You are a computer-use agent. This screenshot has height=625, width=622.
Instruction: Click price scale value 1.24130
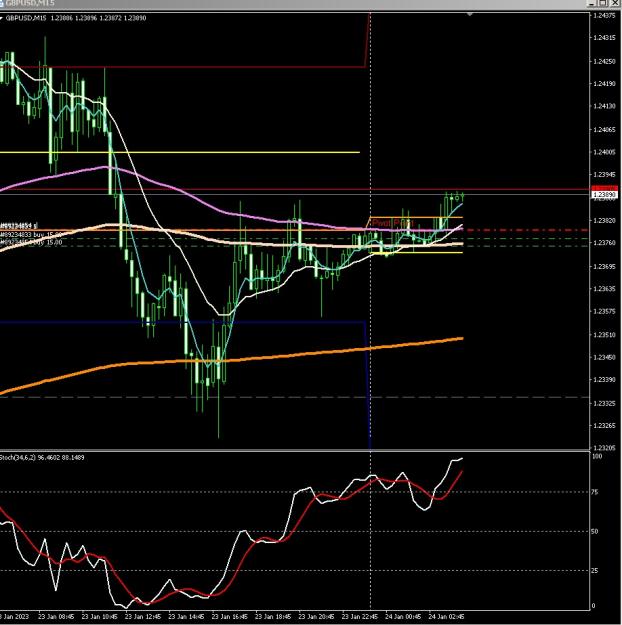[x=604, y=106]
